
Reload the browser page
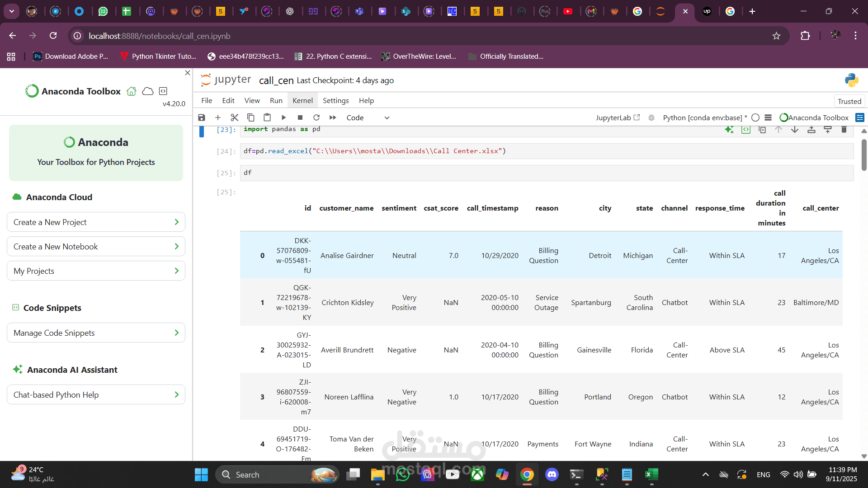[53, 36]
